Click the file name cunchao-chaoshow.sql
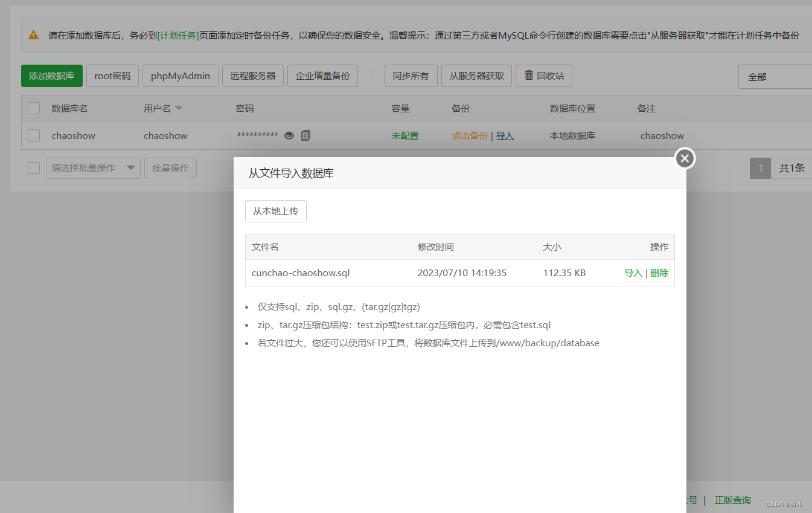Screen dimensions: 812x513 [x=301, y=273]
